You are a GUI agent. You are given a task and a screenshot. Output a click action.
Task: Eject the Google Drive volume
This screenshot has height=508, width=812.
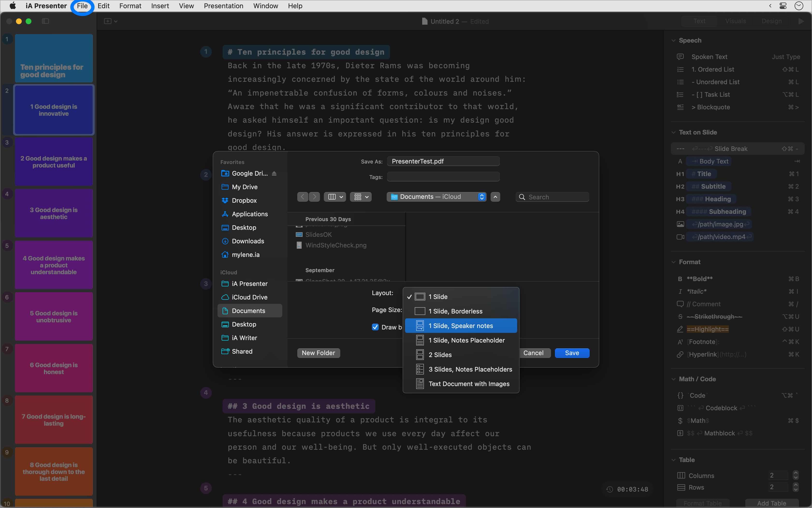[x=274, y=173]
